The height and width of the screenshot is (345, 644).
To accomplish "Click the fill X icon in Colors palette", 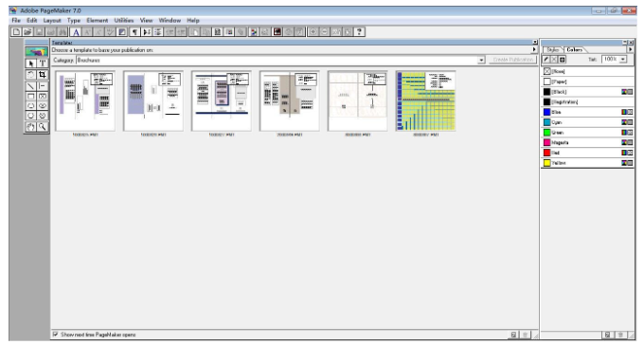I will click(x=554, y=60).
